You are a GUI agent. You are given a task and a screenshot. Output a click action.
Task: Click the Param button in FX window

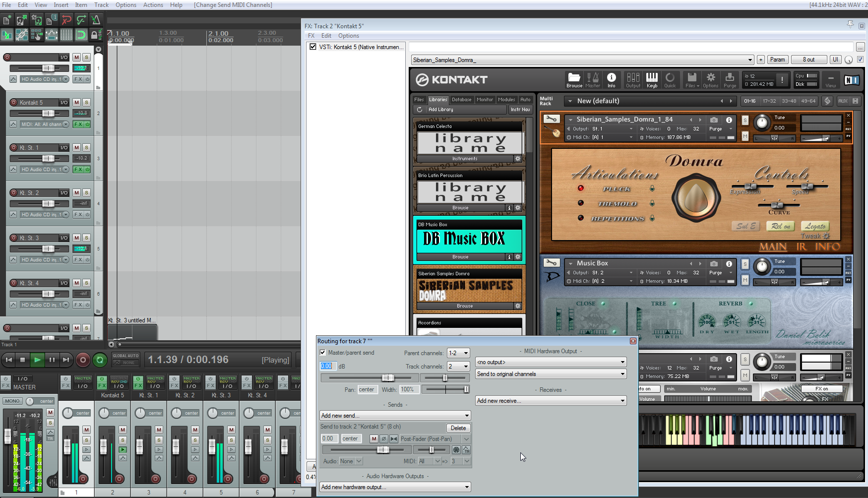(778, 60)
